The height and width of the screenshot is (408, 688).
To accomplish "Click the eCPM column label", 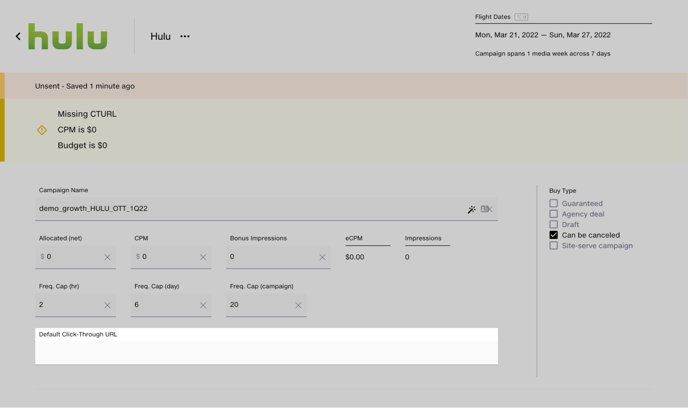I will click(x=354, y=238).
